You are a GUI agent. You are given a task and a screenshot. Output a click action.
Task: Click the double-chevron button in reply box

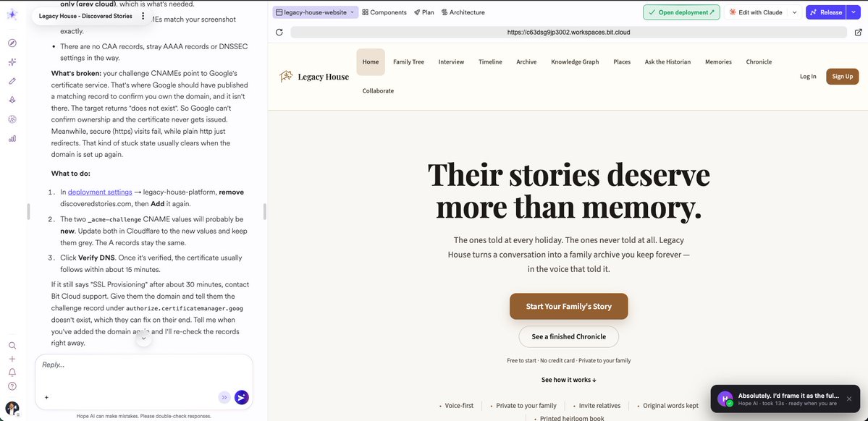point(224,397)
